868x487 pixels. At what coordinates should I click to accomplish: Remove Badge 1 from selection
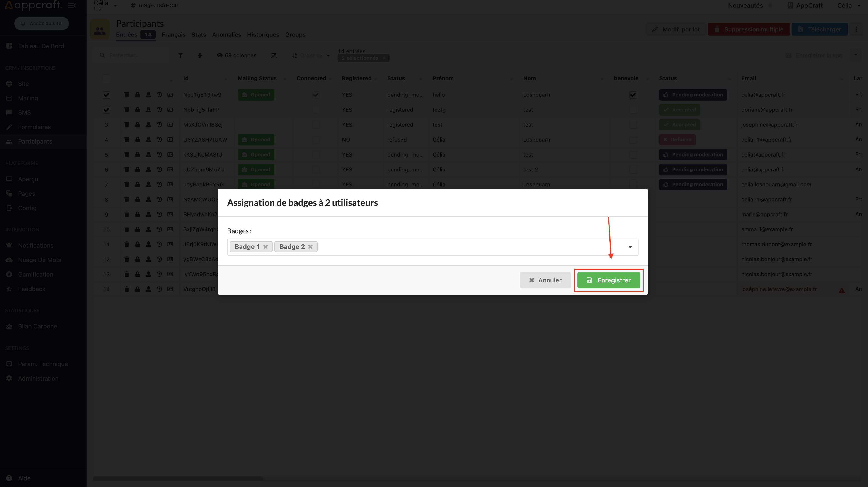(x=267, y=246)
